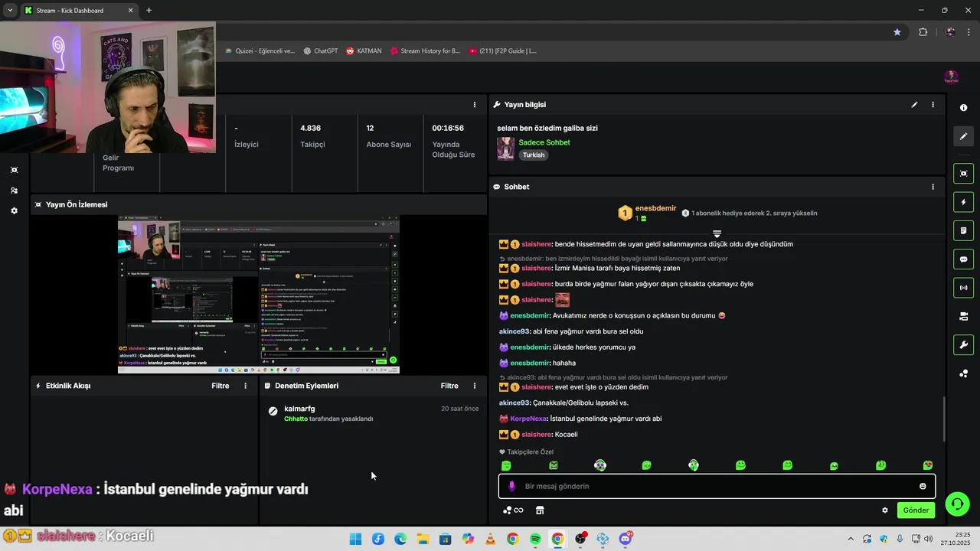Toggle the wrench stream info widget icon

[x=963, y=345]
